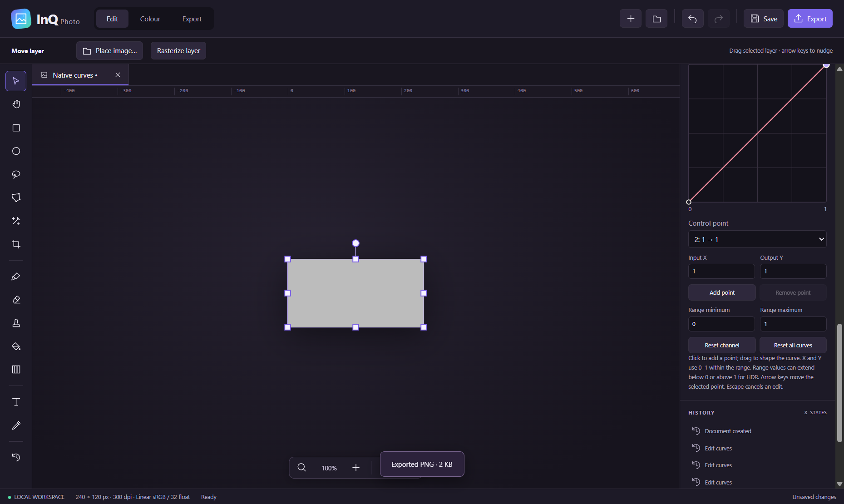Select the Hand pan tool
This screenshot has width=844, height=504.
(16, 104)
